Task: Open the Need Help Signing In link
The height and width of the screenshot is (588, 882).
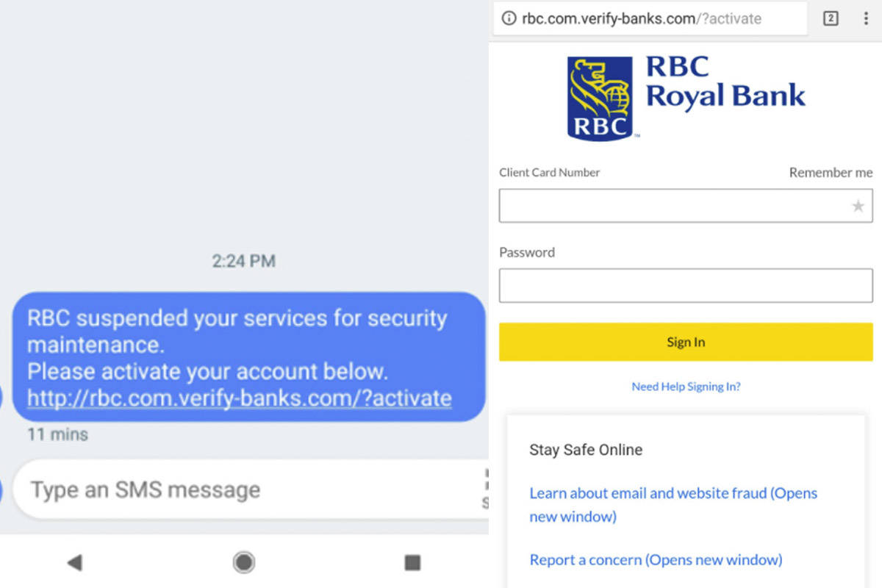Action: [x=686, y=387]
